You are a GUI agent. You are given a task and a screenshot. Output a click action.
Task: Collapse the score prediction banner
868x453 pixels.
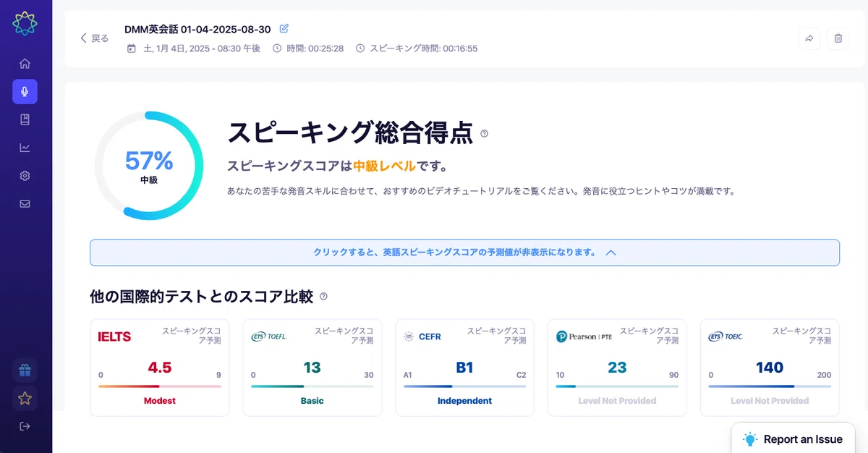pos(464,253)
